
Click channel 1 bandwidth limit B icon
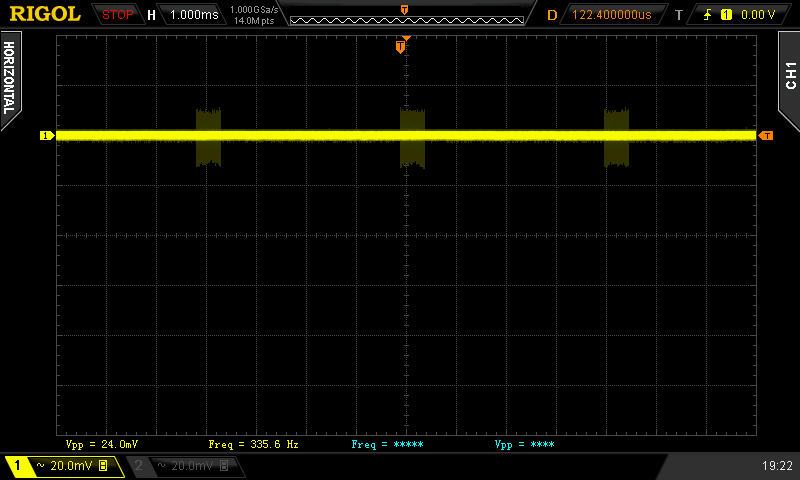pyautogui.click(x=103, y=465)
